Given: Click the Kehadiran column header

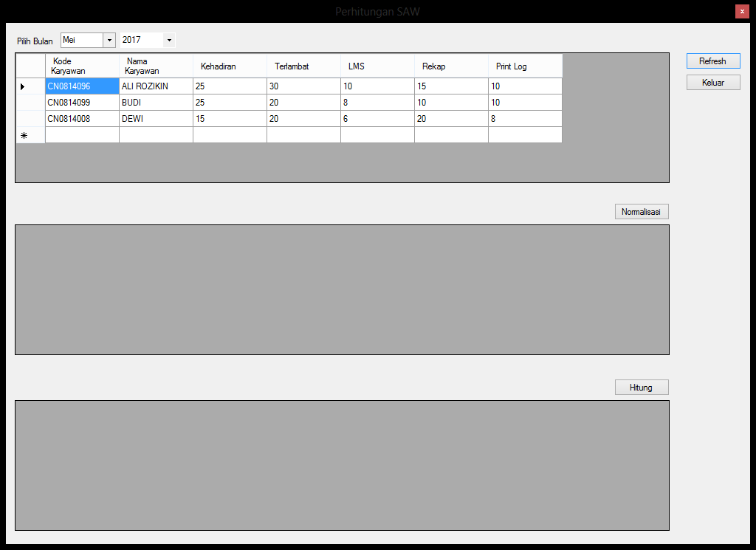Looking at the screenshot, I should tap(230, 66).
